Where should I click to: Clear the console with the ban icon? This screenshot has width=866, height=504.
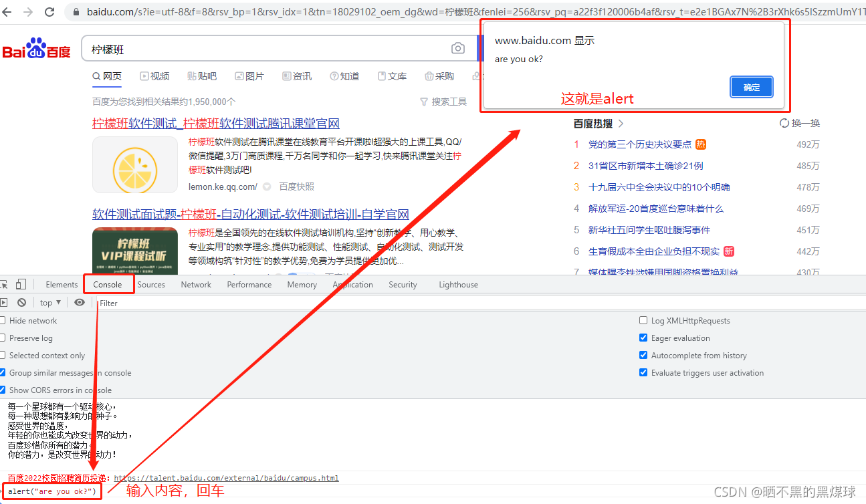(21, 303)
